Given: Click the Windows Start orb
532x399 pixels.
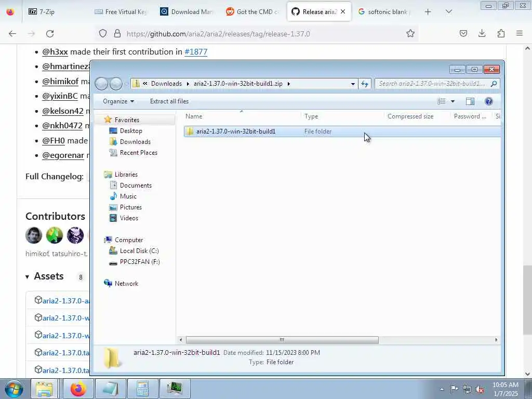Looking at the screenshot, I should (x=14, y=389).
